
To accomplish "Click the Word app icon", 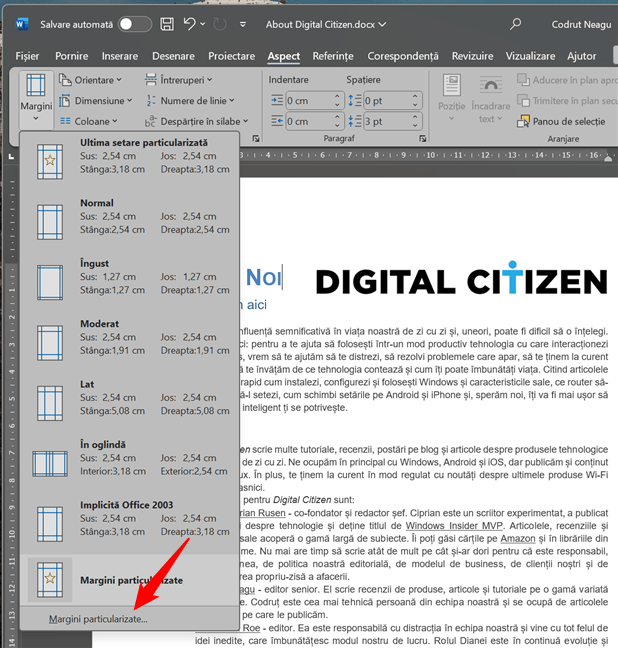I will [x=21, y=24].
